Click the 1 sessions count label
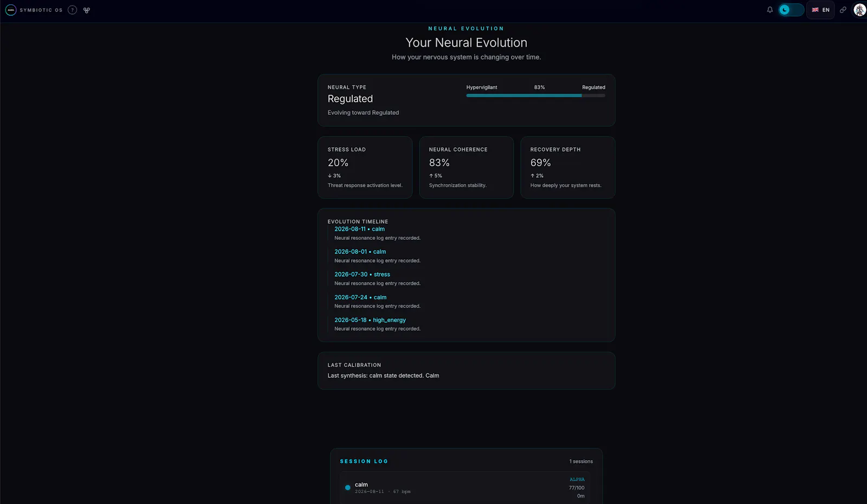This screenshot has width=867, height=504. [x=581, y=462]
